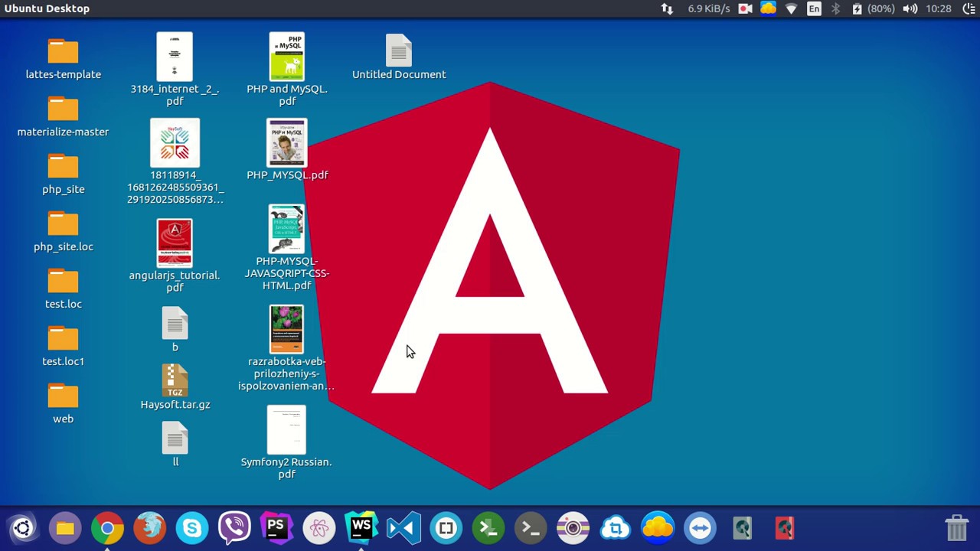Open the sound volume indicator
980x551 pixels.
pos(910,8)
